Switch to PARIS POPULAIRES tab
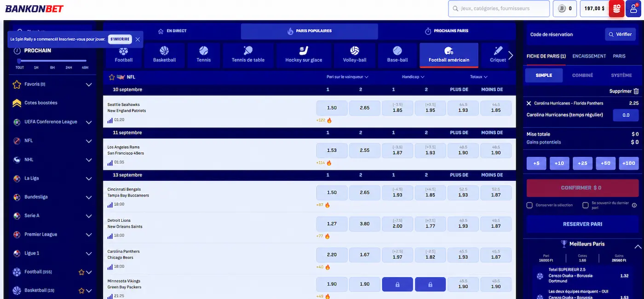Image resolution: width=644 pixels, height=299 pixels. coord(310,31)
